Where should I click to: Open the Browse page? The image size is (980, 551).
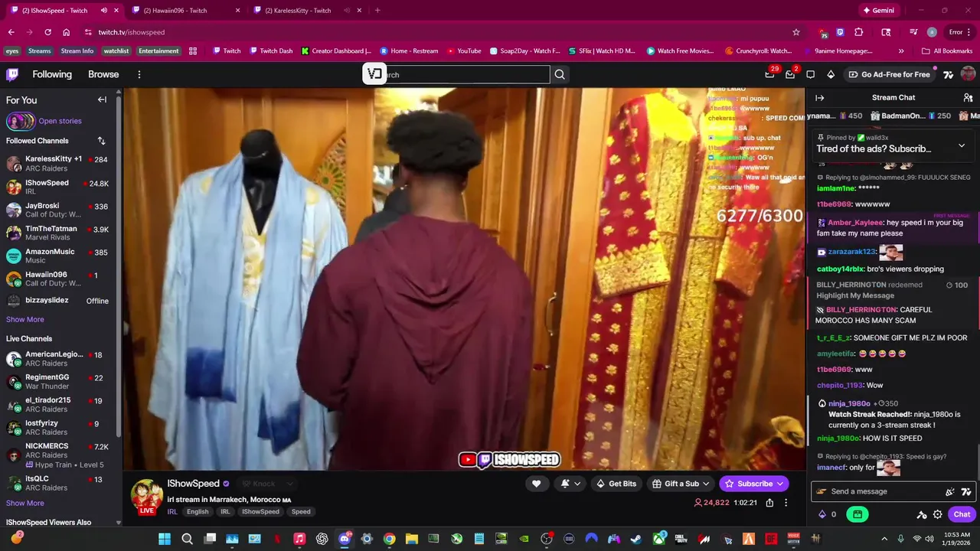[x=103, y=74]
